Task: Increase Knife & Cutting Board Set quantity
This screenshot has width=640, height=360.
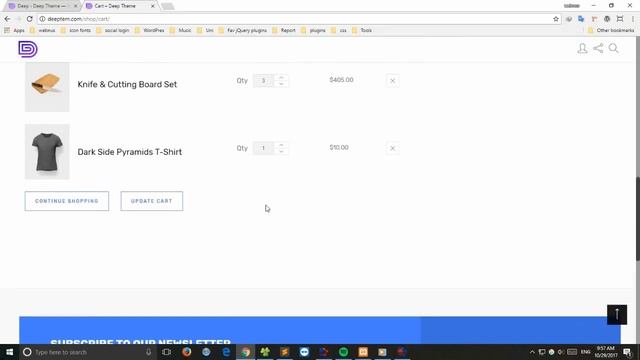Action: tap(281, 77)
